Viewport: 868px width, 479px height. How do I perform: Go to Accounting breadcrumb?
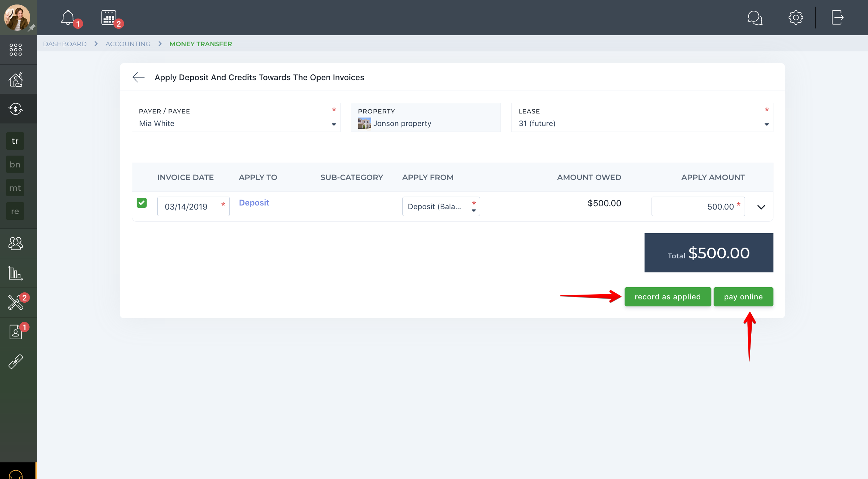[x=128, y=44]
